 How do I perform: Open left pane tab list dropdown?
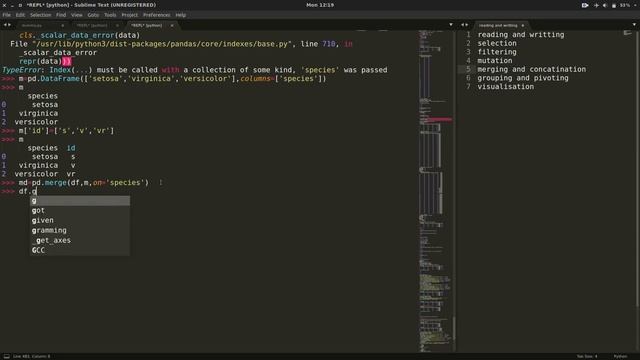[451, 25]
